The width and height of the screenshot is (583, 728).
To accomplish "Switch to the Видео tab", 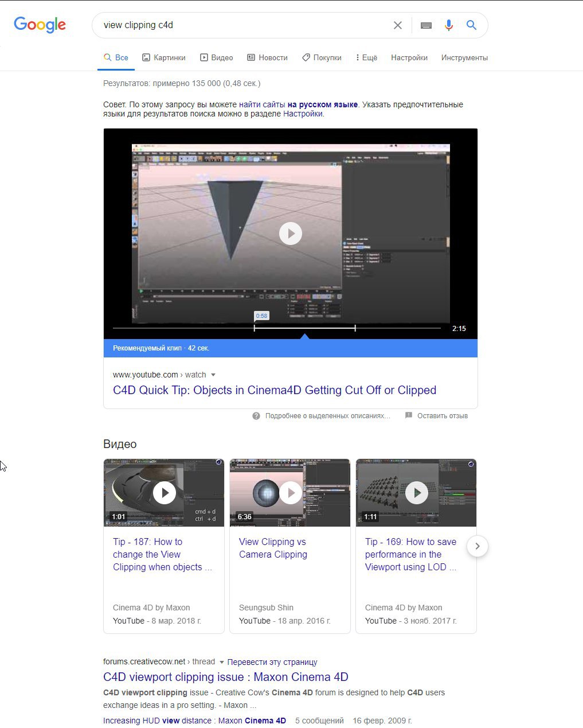I will (x=216, y=57).
